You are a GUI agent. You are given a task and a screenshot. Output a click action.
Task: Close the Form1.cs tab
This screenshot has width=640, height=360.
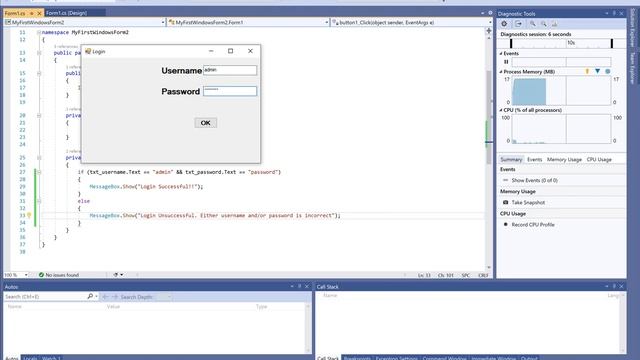pyautogui.click(x=39, y=13)
